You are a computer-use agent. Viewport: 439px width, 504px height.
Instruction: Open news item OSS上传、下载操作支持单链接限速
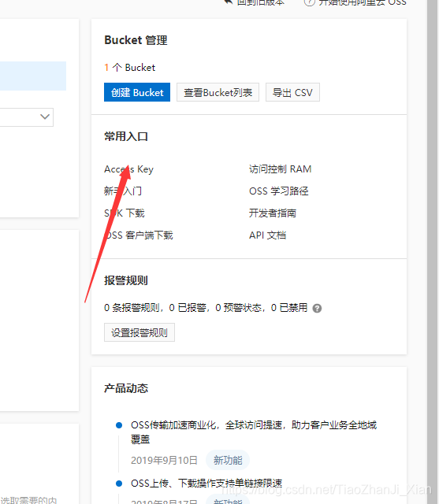point(206,483)
